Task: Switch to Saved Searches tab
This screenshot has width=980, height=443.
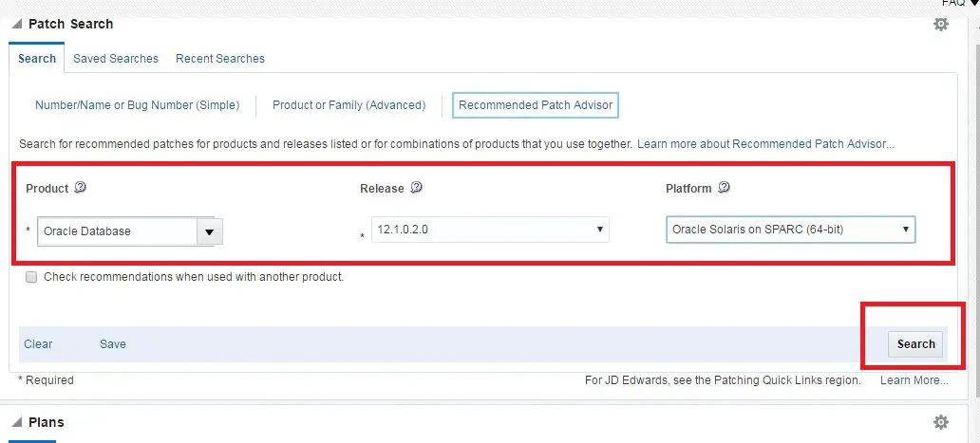Action: pyautogui.click(x=116, y=59)
